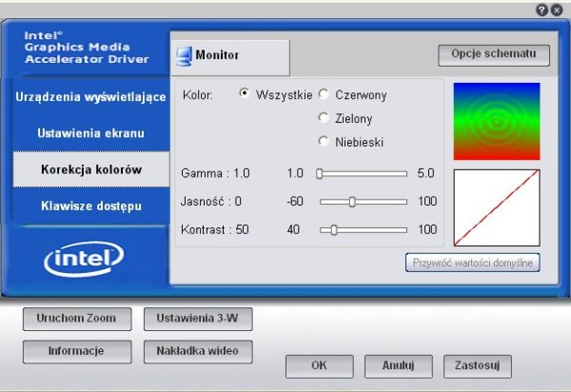Select the Zielony radio button
The image size is (571, 392).
(324, 118)
